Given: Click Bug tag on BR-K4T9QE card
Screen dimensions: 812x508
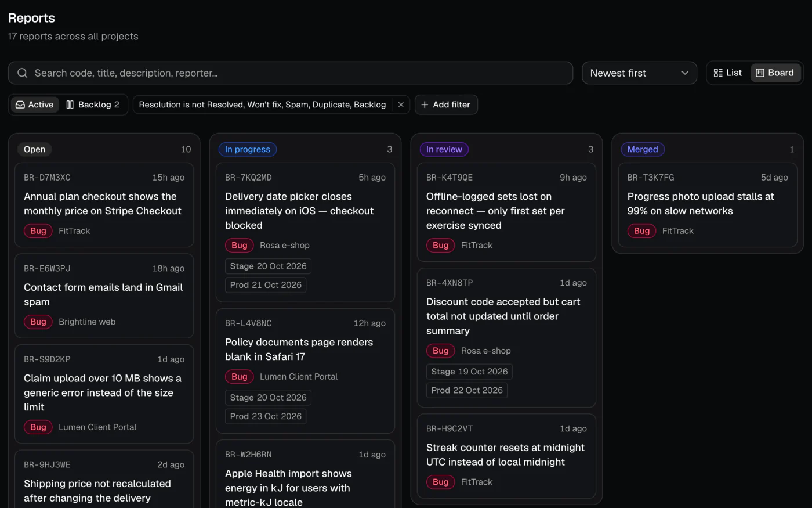Looking at the screenshot, I should click(441, 246).
